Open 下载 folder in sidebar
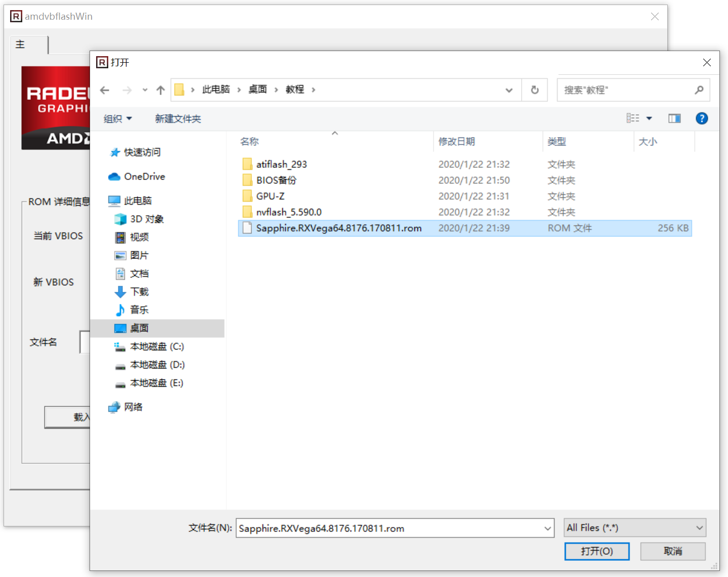Screen dimensions: 728x577 point(132,292)
